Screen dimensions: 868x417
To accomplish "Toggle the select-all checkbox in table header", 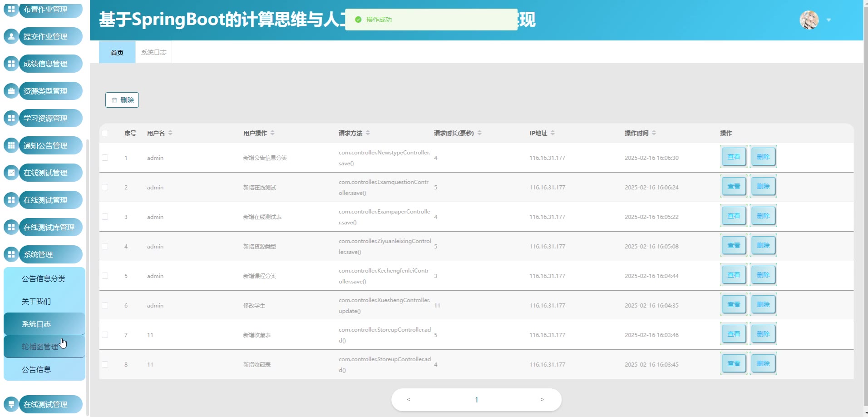I will pos(105,133).
